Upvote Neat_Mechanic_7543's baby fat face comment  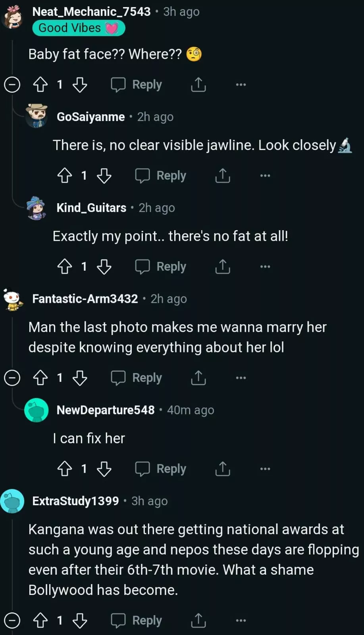pyautogui.click(x=40, y=85)
